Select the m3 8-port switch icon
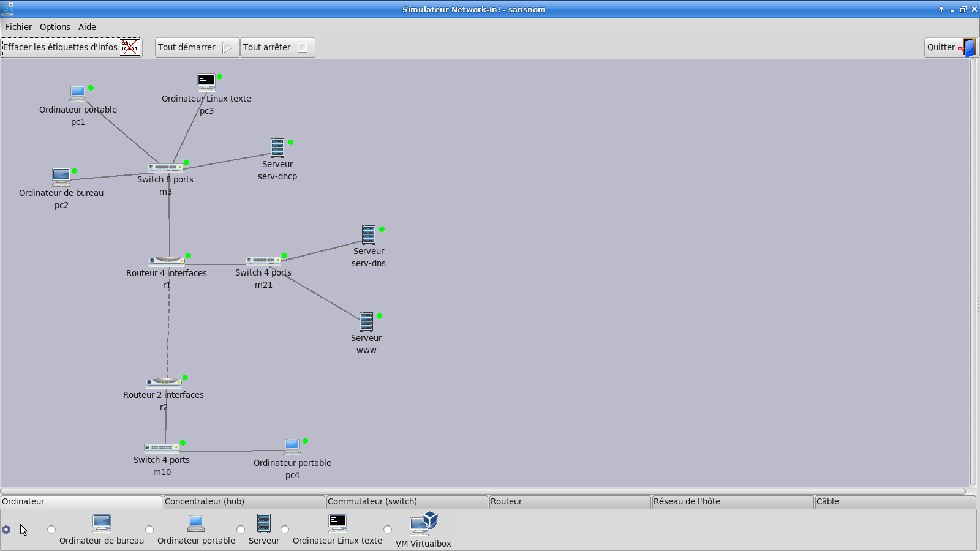The height and width of the screenshot is (551, 980). coord(165,167)
